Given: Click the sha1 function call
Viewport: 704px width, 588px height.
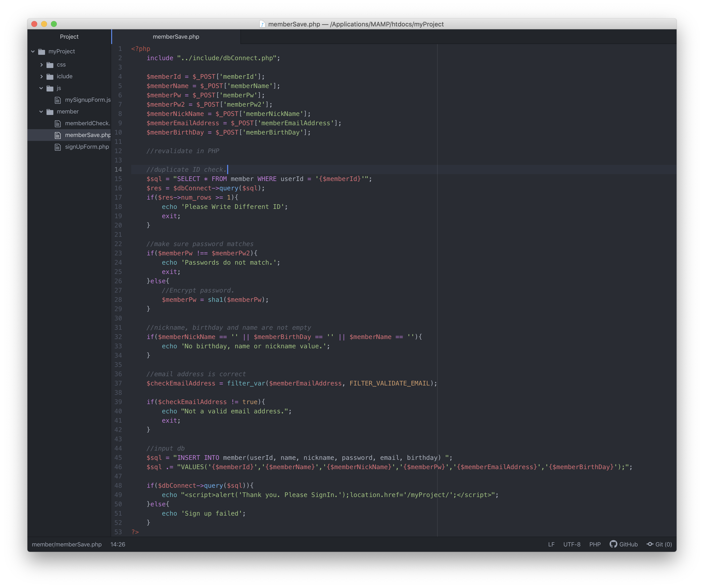Looking at the screenshot, I should tap(215, 300).
